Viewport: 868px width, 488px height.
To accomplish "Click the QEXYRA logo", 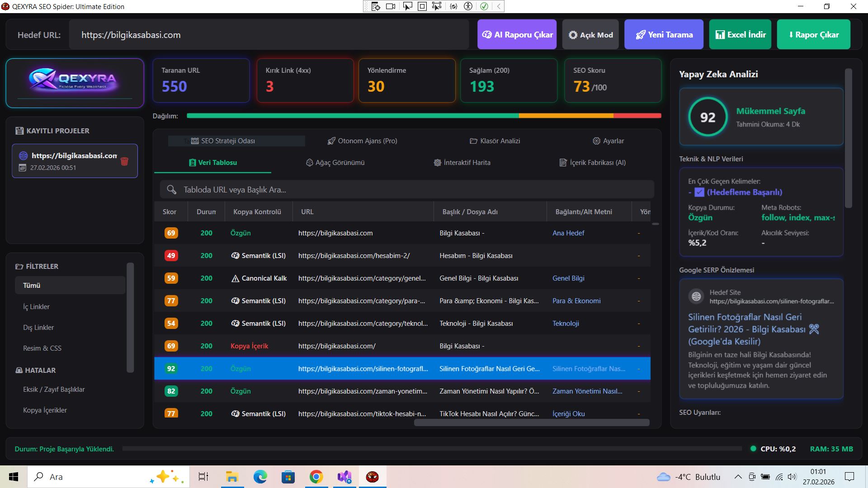I will 75,81.
